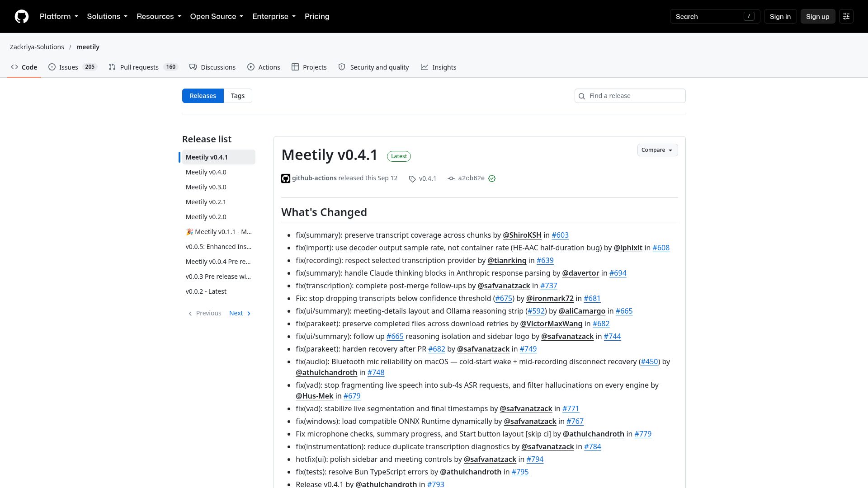868x488 pixels.
Task: Open @davertor user profile link
Action: point(580,273)
